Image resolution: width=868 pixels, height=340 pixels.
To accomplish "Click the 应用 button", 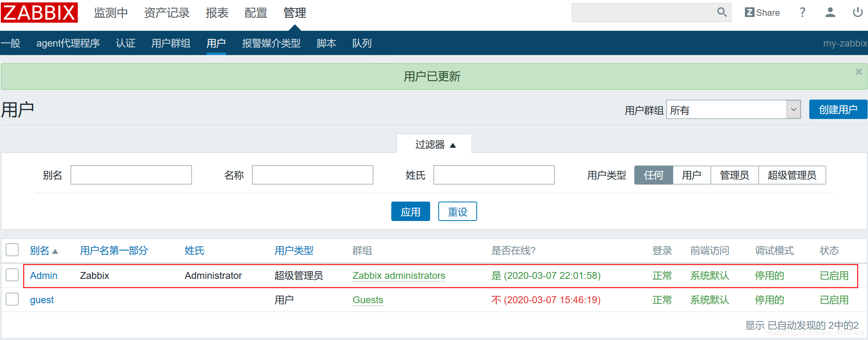I will (411, 211).
